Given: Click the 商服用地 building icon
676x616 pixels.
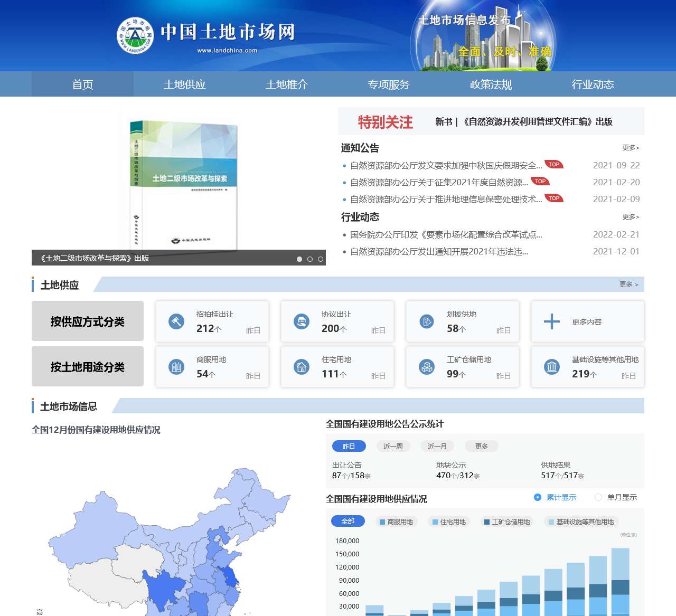Looking at the screenshot, I should 176,366.
